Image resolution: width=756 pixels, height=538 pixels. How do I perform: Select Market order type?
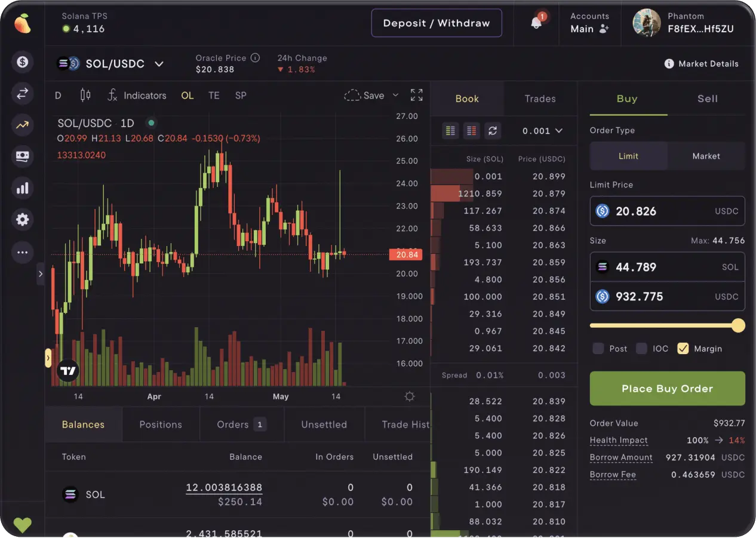706,156
